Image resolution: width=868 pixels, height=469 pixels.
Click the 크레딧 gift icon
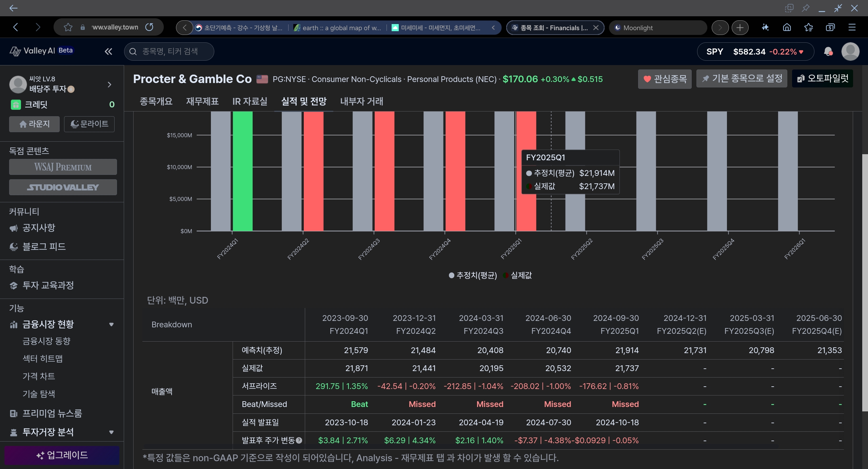16,104
